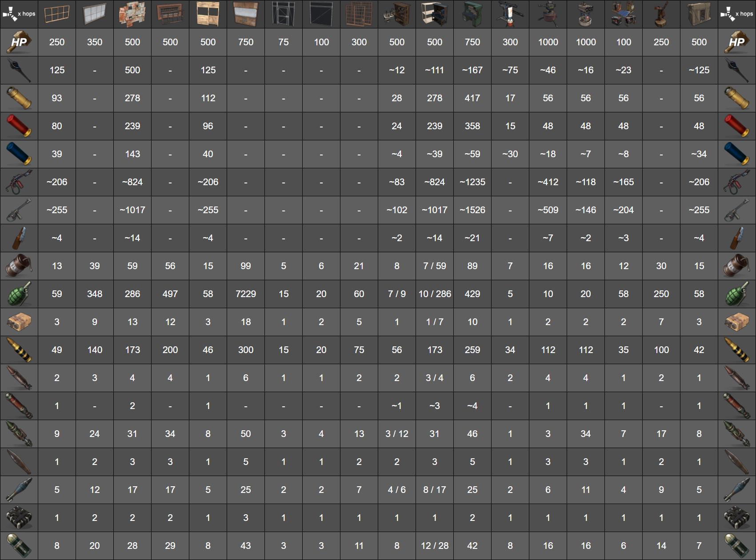Click the wooden window bars header icon
Image resolution: width=756 pixels, height=560 pixels.
coord(57,14)
